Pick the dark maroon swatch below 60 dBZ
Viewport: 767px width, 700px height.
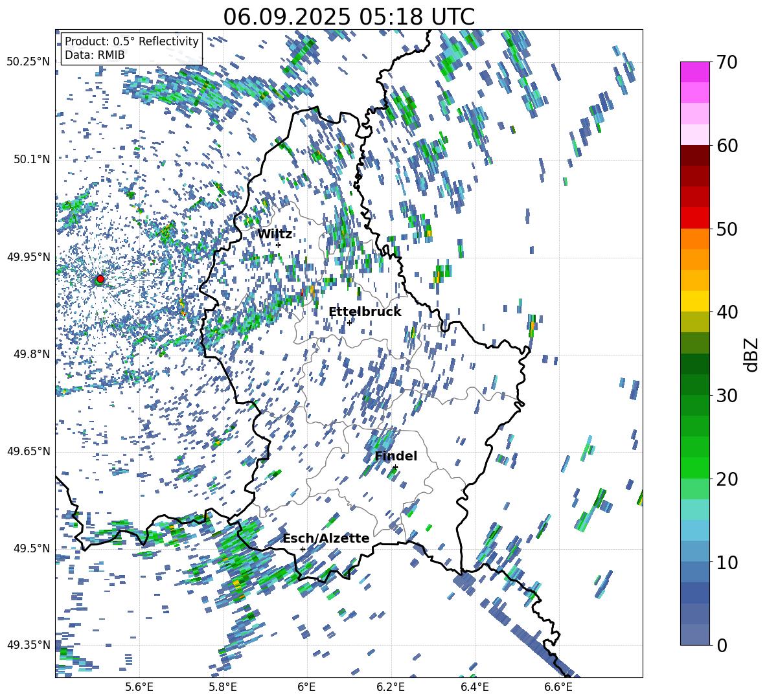[694, 155]
